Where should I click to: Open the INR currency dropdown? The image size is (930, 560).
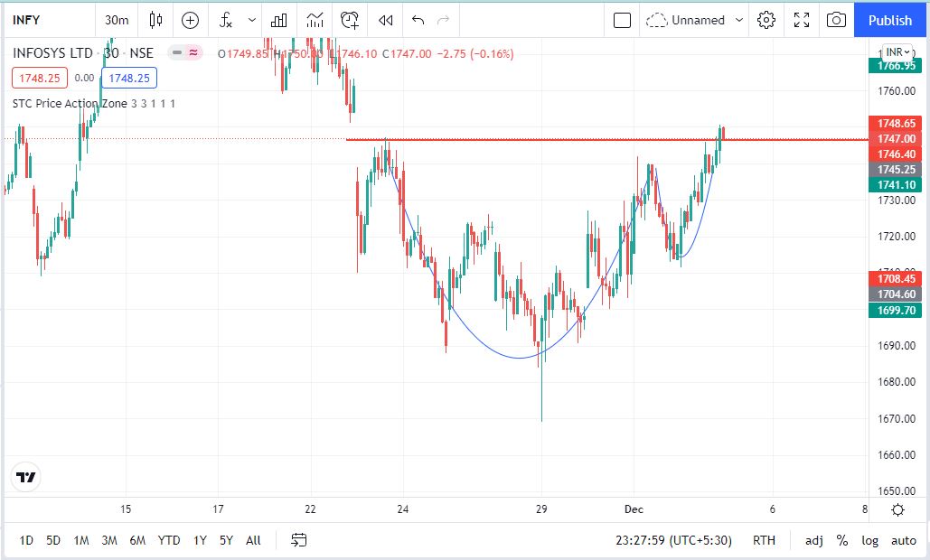[x=897, y=52]
